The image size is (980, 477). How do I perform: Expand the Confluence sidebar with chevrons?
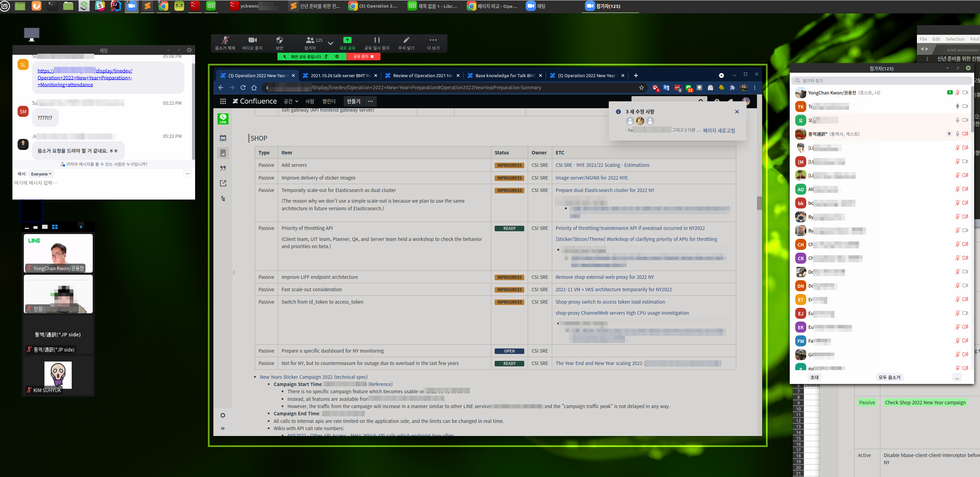click(x=223, y=428)
